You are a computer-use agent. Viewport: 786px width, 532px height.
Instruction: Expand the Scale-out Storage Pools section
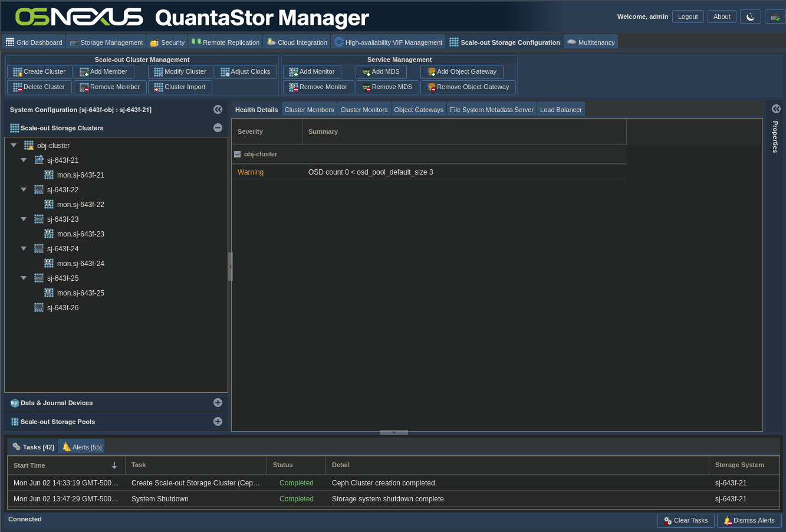coord(218,422)
